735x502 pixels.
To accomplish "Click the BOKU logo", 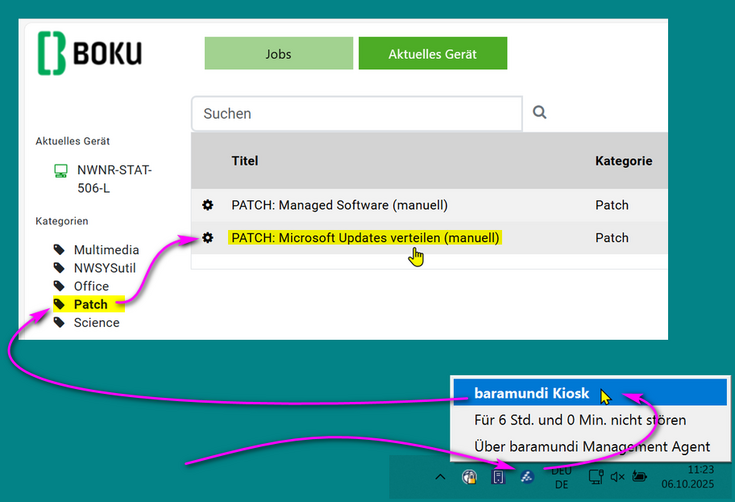I will coord(90,54).
